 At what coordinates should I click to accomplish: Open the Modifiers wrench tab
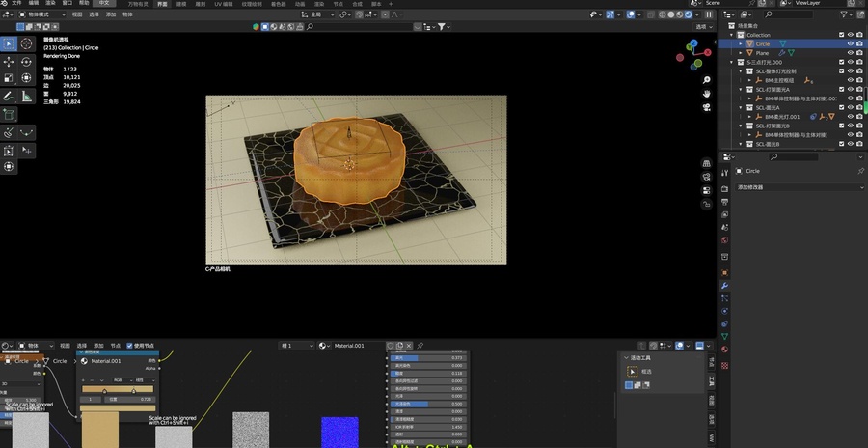point(724,286)
